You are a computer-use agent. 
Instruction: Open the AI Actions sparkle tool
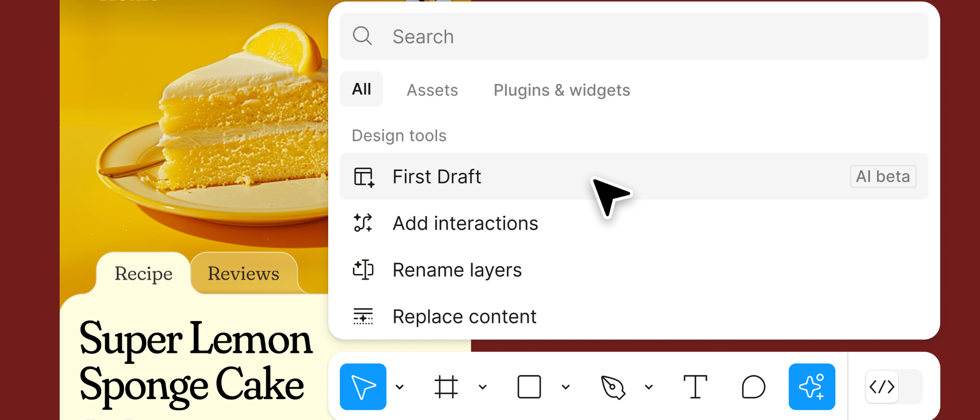tap(812, 386)
